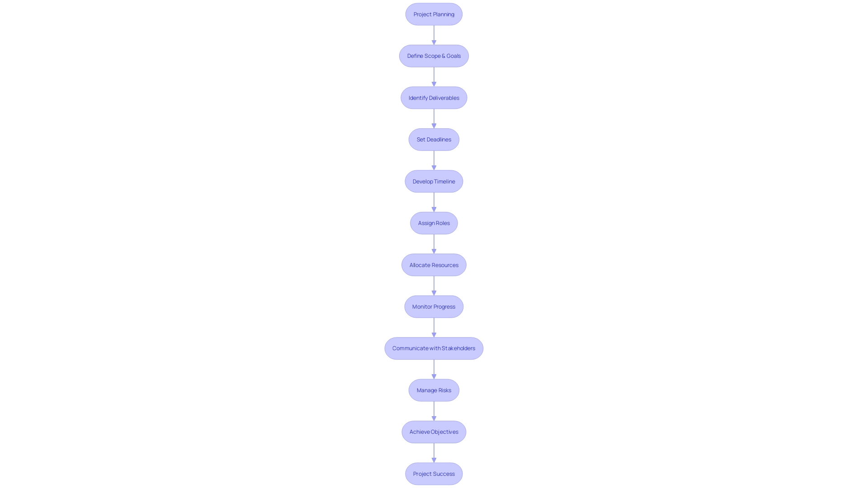868x488 pixels.
Task: Click the Allocate Resources node
Action: (x=434, y=264)
